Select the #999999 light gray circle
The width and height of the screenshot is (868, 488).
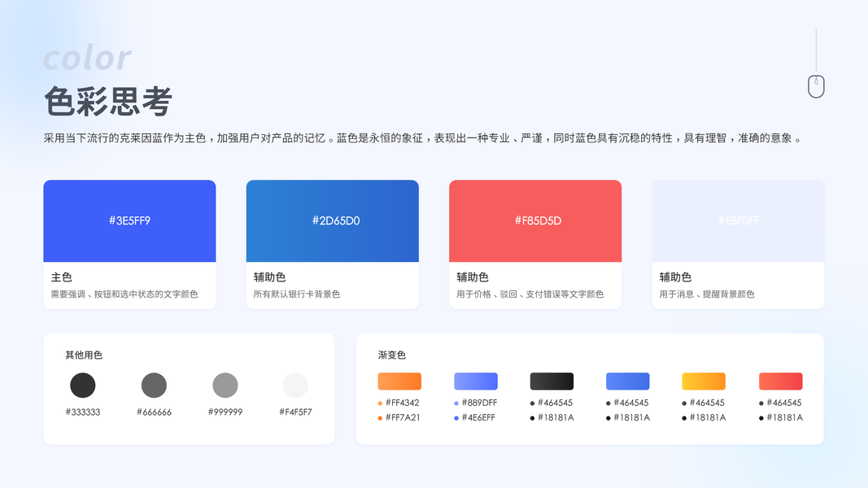[x=225, y=385]
